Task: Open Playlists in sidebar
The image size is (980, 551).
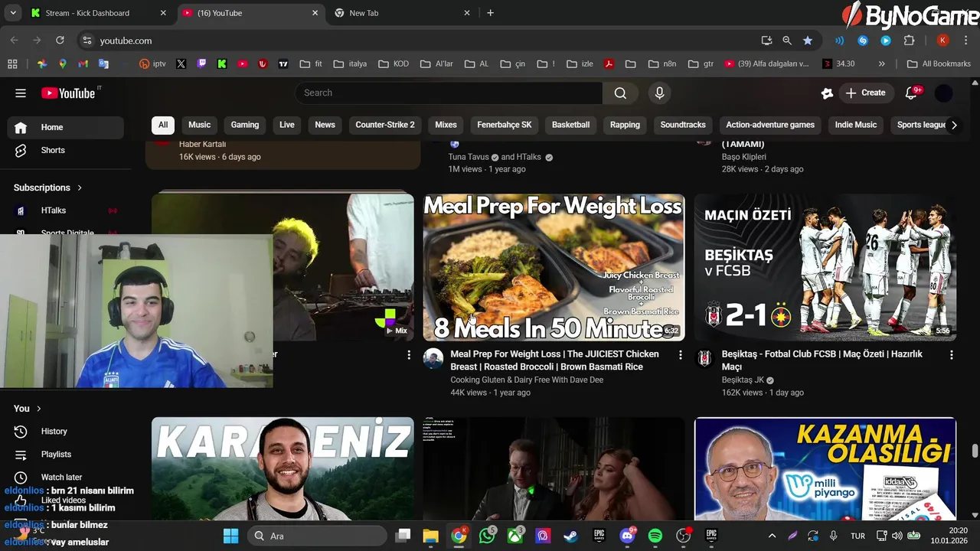Action: (66, 455)
